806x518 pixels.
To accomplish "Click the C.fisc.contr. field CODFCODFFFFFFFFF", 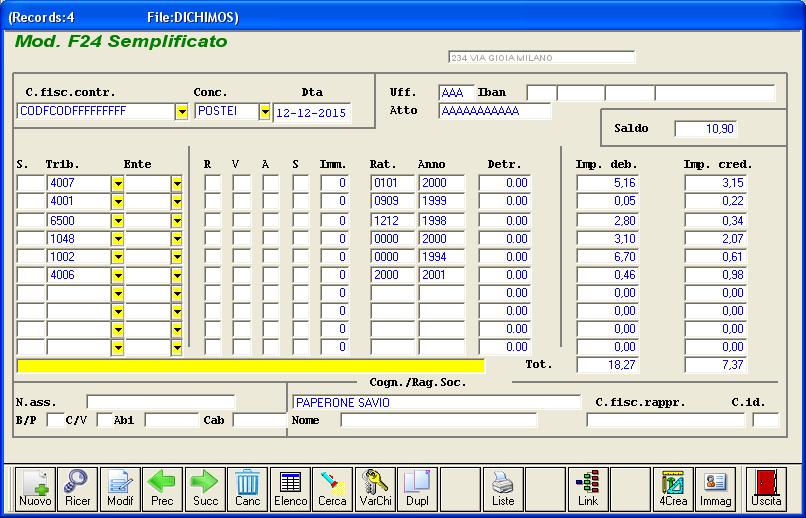I will [x=96, y=112].
